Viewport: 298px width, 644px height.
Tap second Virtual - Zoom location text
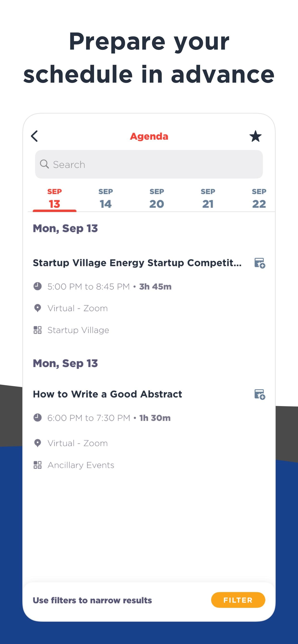(78, 443)
